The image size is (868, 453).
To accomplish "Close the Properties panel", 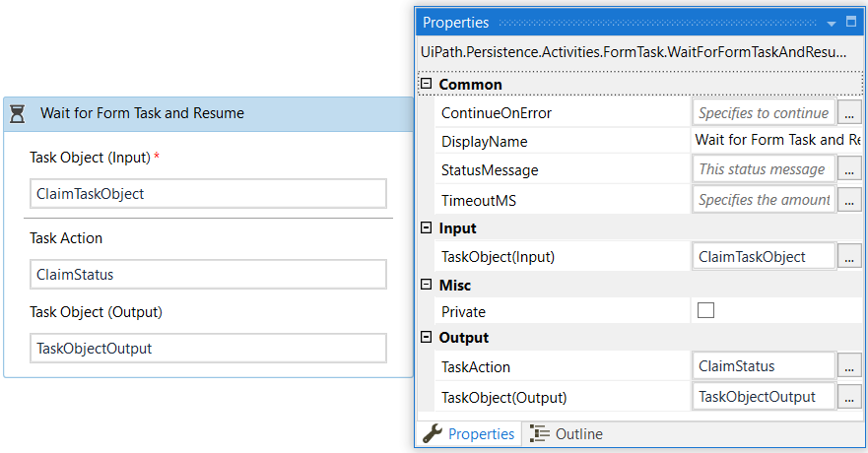I will 852,22.
